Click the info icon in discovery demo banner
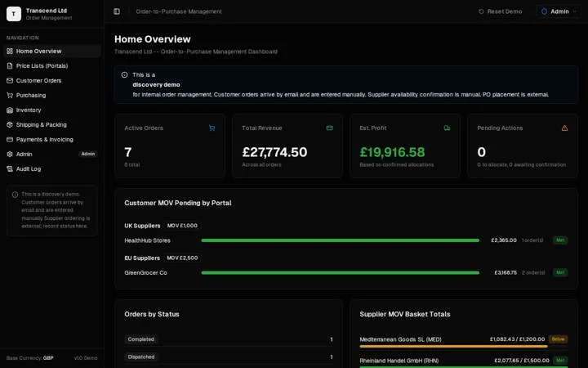 point(124,74)
